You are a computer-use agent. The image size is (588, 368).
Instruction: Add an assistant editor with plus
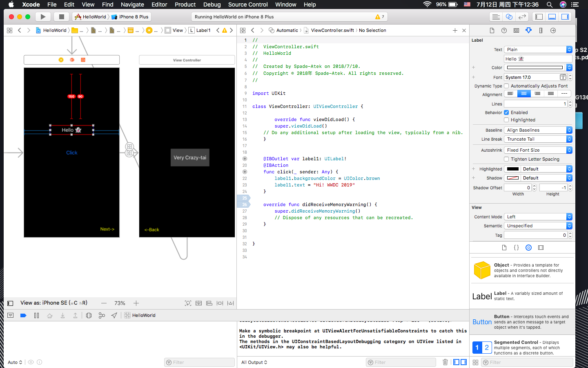pyautogui.click(x=455, y=31)
